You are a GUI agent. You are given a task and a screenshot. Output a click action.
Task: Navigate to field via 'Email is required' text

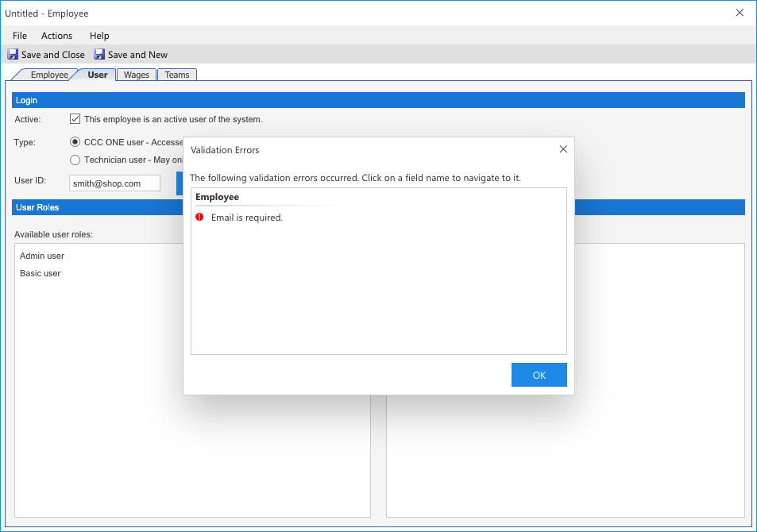coord(246,218)
